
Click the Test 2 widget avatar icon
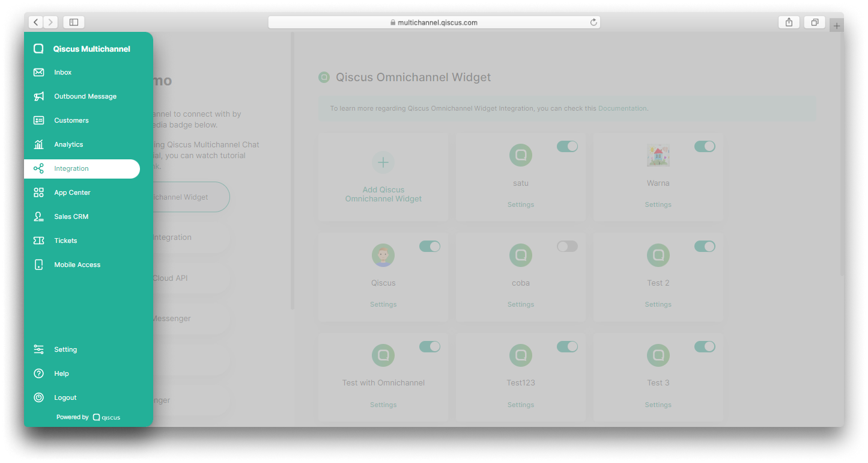(658, 255)
